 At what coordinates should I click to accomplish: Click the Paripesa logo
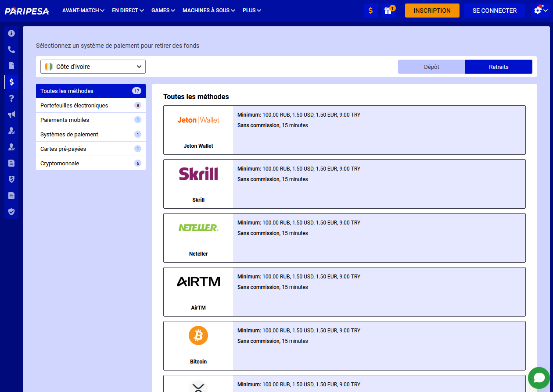coord(27,11)
